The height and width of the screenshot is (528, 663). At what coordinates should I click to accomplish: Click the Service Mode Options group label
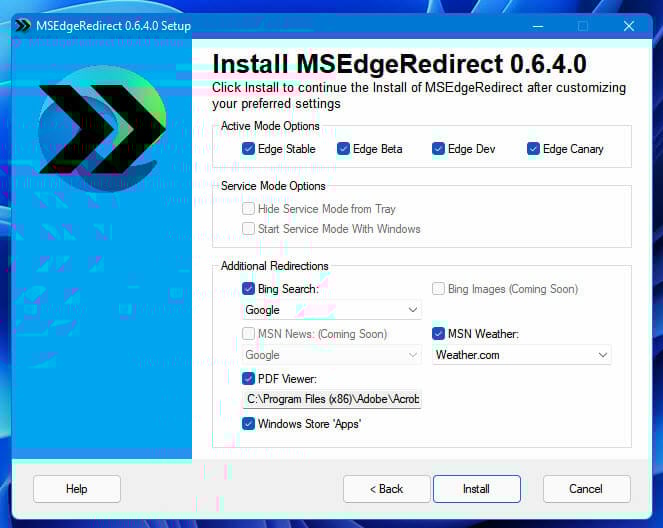[273, 186]
